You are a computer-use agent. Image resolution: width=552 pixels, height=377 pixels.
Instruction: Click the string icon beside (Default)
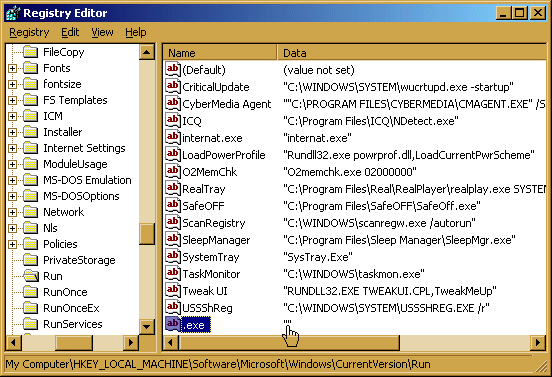point(173,69)
